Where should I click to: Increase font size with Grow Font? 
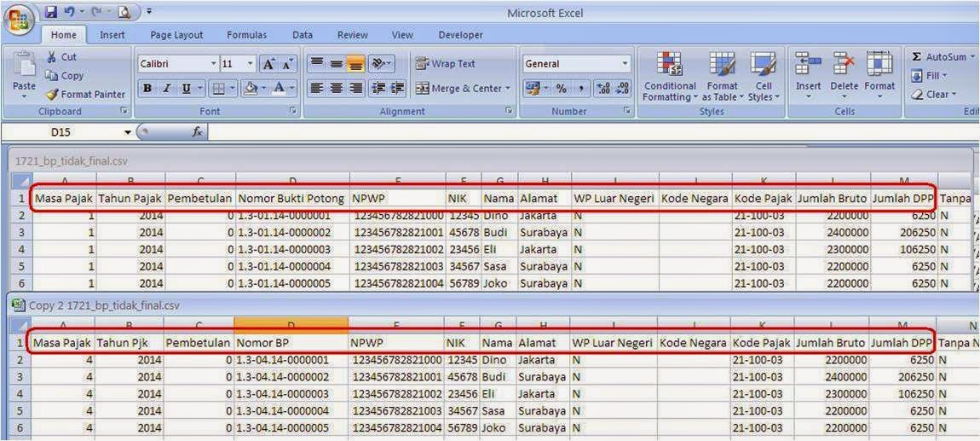(x=268, y=64)
